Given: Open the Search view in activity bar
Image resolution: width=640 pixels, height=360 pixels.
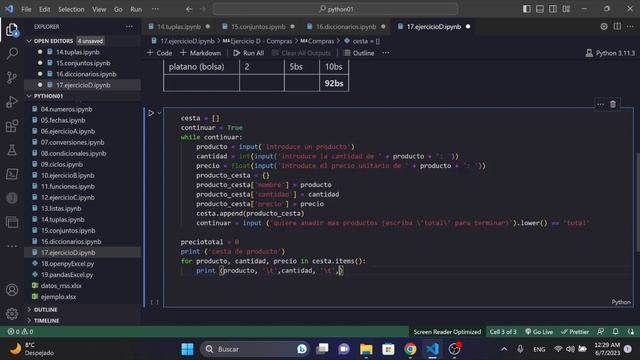Looking at the screenshot, I should point(12,53).
